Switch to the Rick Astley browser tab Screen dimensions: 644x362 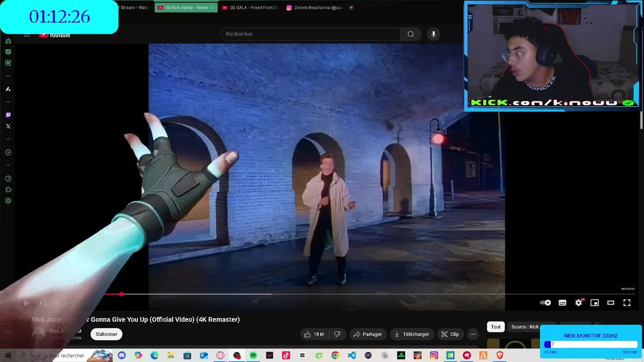(x=186, y=8)
